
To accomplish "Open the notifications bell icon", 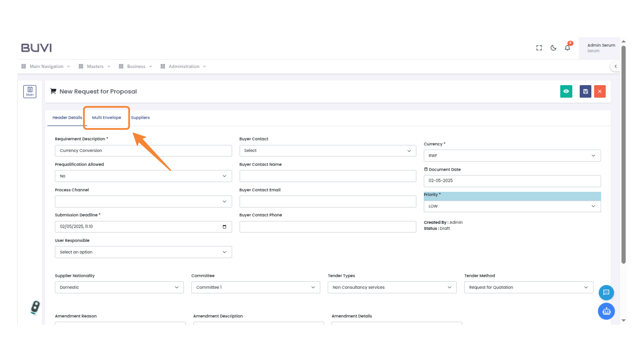I will click(567, 48).
